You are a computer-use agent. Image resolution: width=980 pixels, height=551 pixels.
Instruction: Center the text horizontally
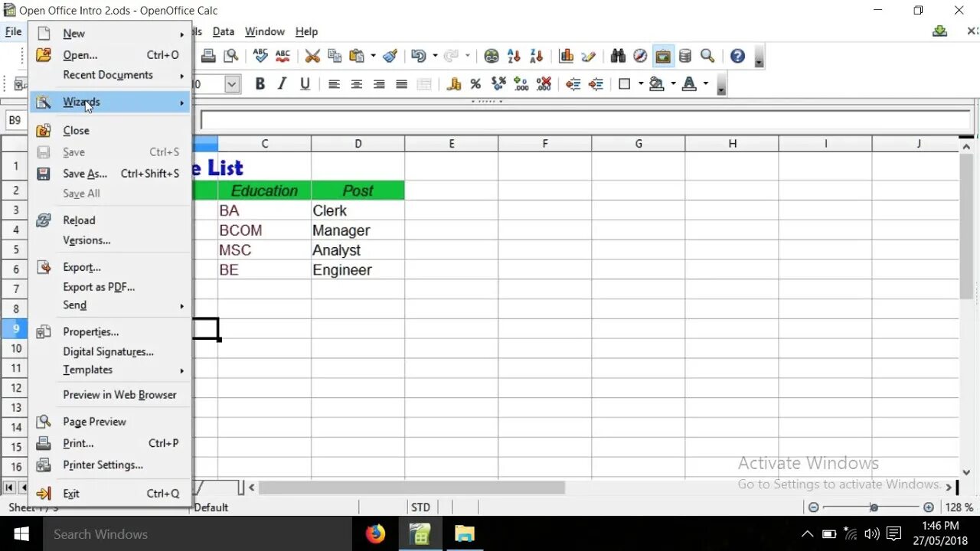point(356,84)
